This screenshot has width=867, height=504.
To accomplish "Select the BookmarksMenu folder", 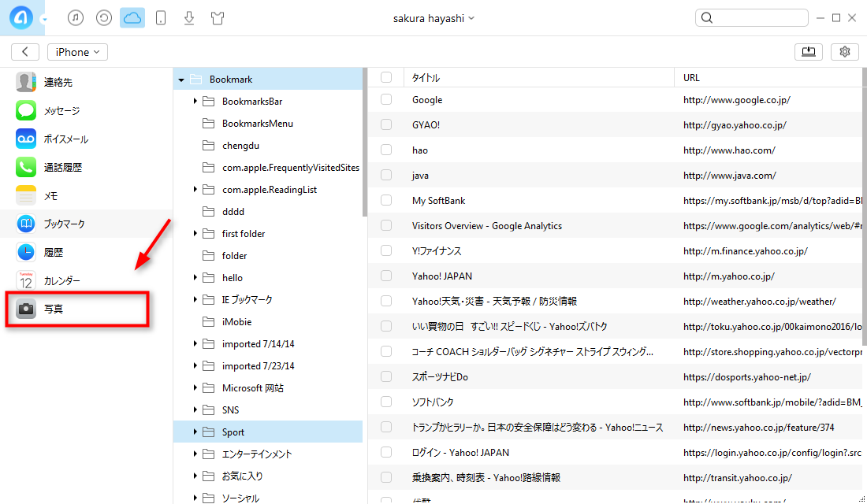I will pyautogui.click(x=257, y=123).
